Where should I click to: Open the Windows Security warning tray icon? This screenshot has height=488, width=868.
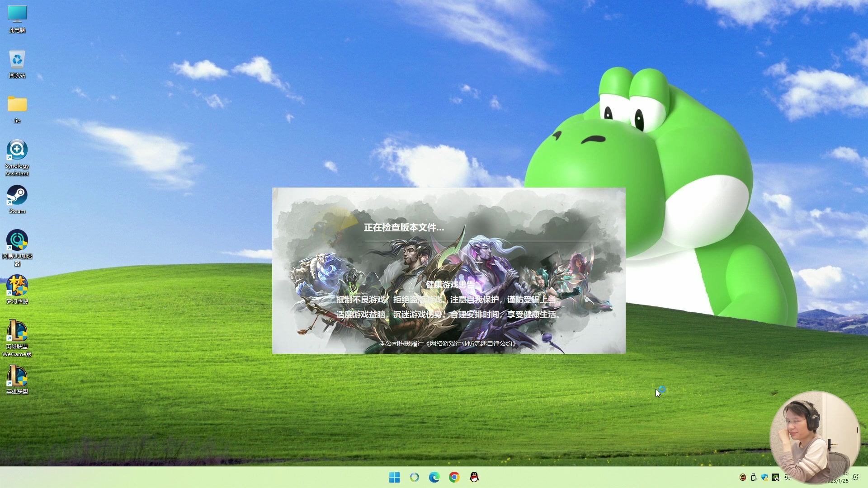[x=764, y=477]
